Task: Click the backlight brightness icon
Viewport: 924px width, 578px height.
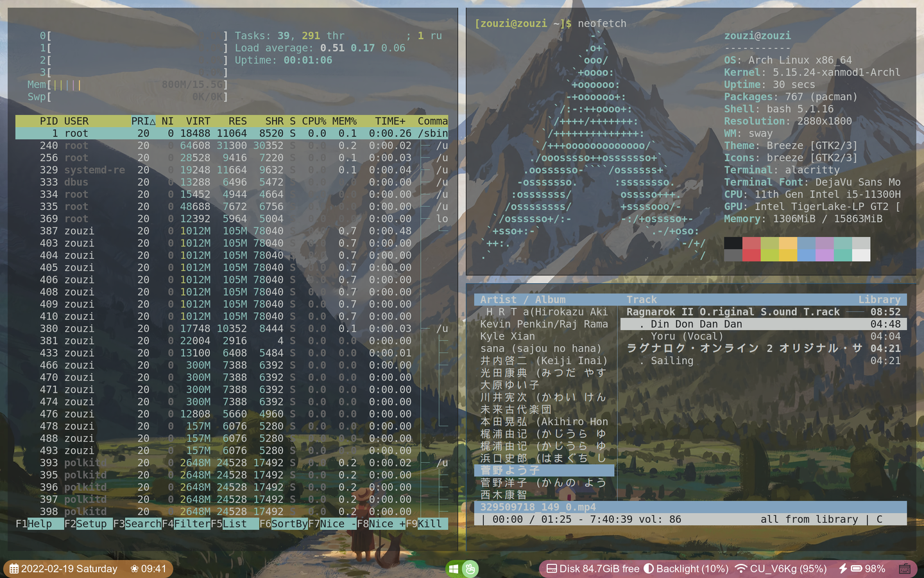Action: pos(649,568)
